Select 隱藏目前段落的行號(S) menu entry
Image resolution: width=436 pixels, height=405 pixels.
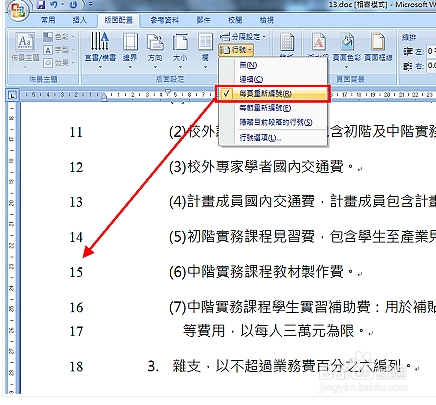273,122
